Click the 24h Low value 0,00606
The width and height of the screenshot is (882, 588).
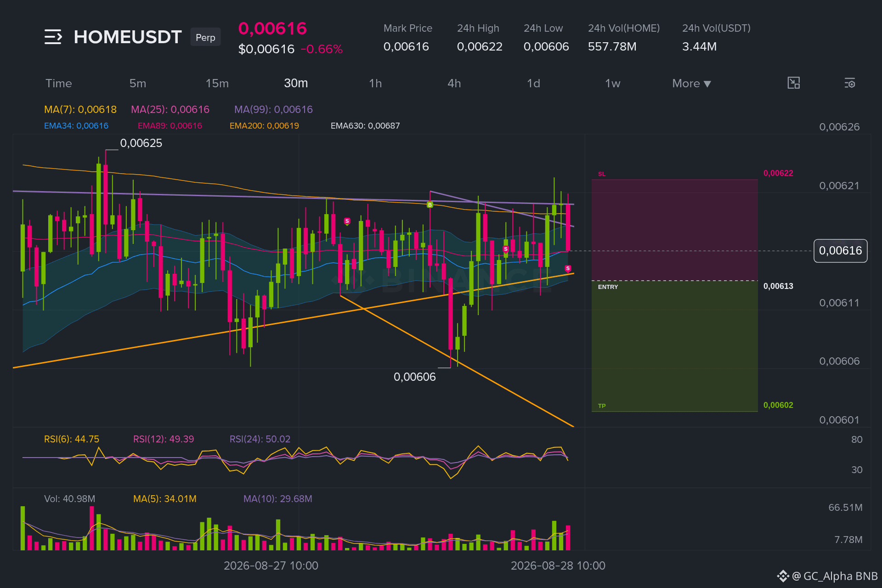[546, 46]
